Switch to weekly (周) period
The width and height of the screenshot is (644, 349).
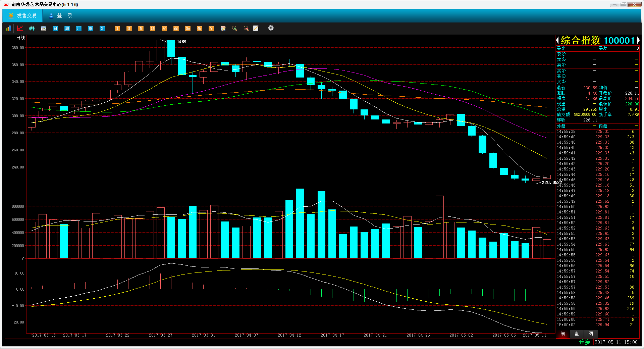(x=67, y=29)
